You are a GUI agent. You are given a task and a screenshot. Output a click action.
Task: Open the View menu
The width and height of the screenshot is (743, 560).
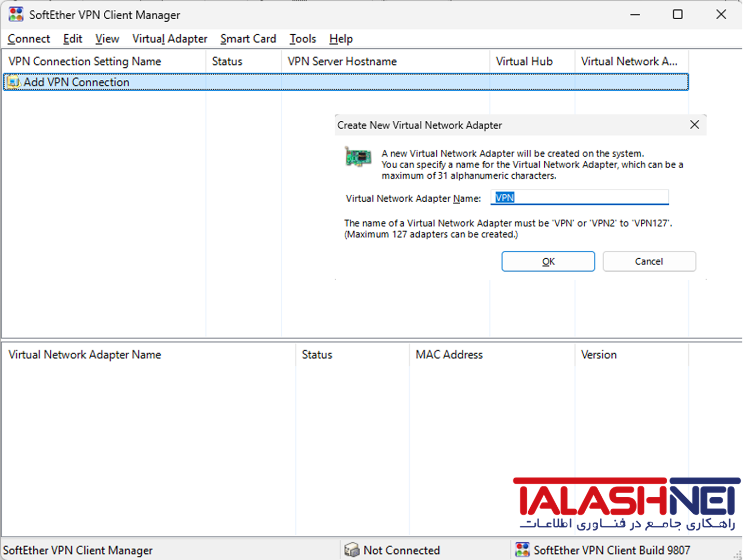click(x=107, y=39)
